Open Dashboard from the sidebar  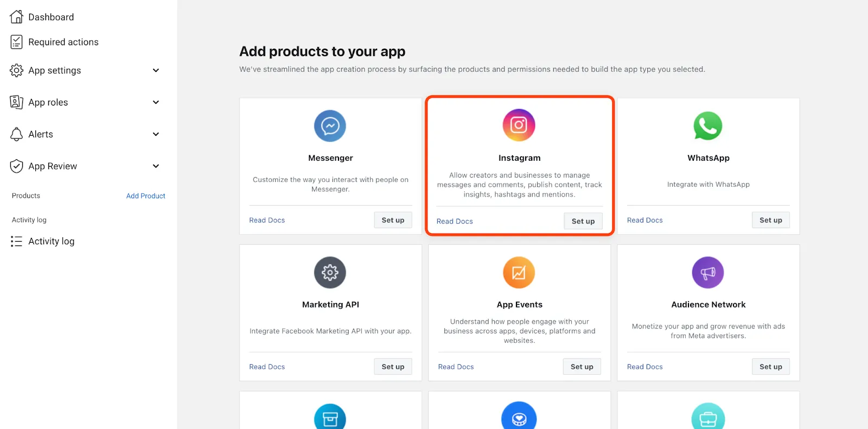[x=51, y=17]
